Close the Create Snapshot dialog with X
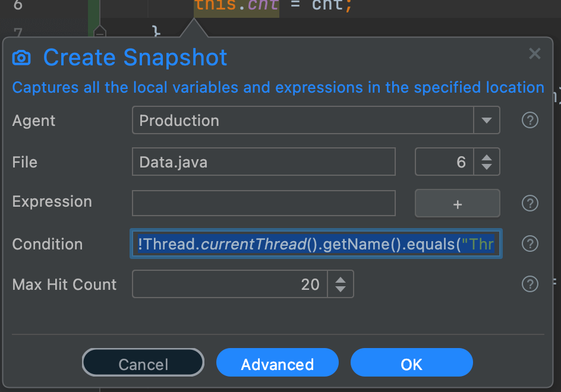 [x=534, y=54]
